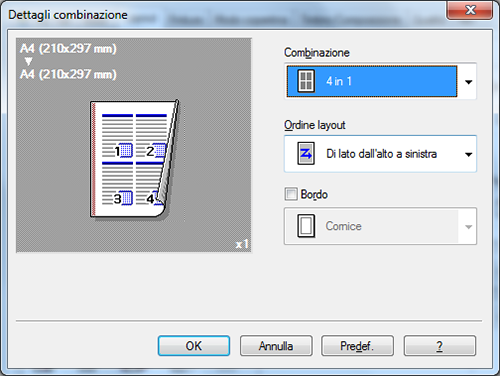Select the '4 in 1' highlighted text

tap(339, 81)
